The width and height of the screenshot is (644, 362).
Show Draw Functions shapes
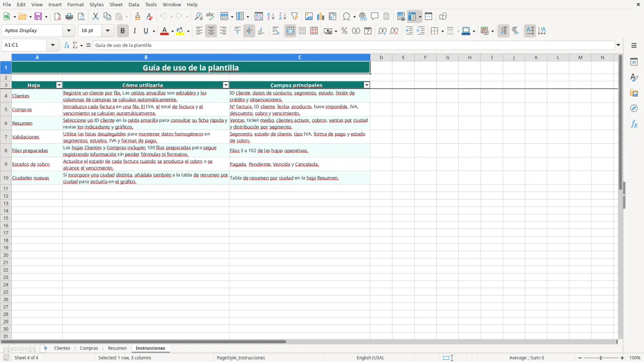click(x=443, y=17)
